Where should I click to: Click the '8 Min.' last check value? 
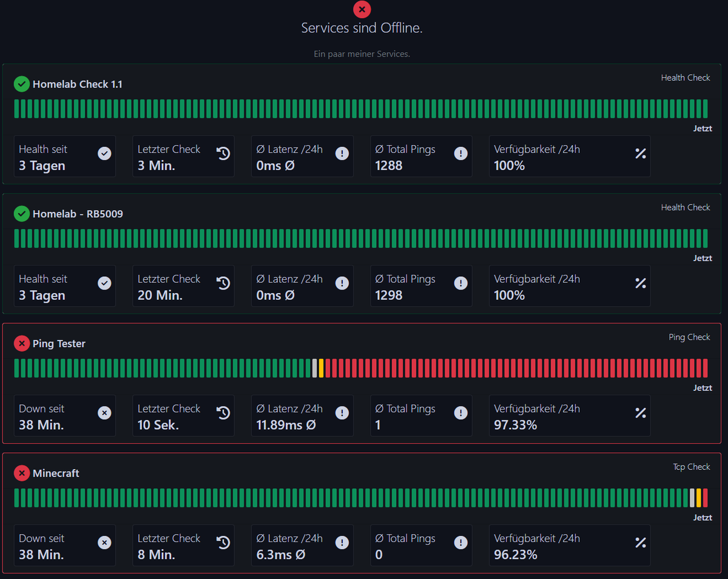pos(157,555)
